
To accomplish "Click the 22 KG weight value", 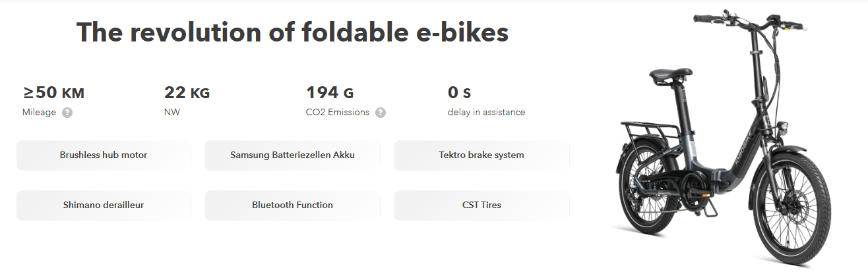I will [x=187, y=93].
